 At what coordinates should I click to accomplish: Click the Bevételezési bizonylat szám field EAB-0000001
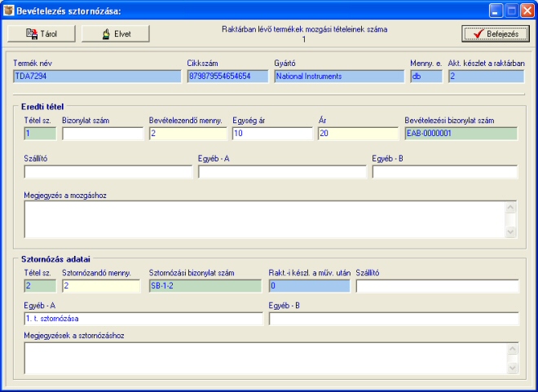tap(461, 134)
